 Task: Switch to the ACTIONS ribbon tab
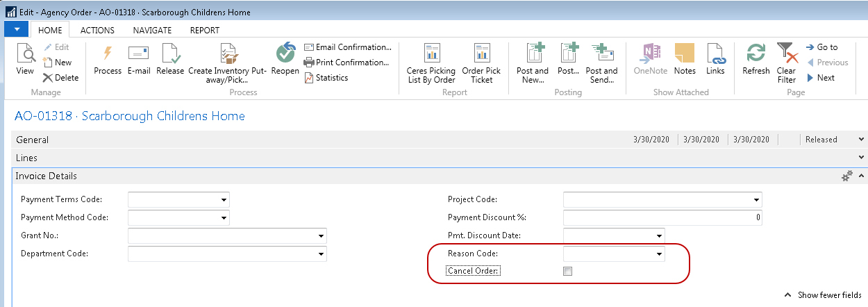click(x=97, y=30)
